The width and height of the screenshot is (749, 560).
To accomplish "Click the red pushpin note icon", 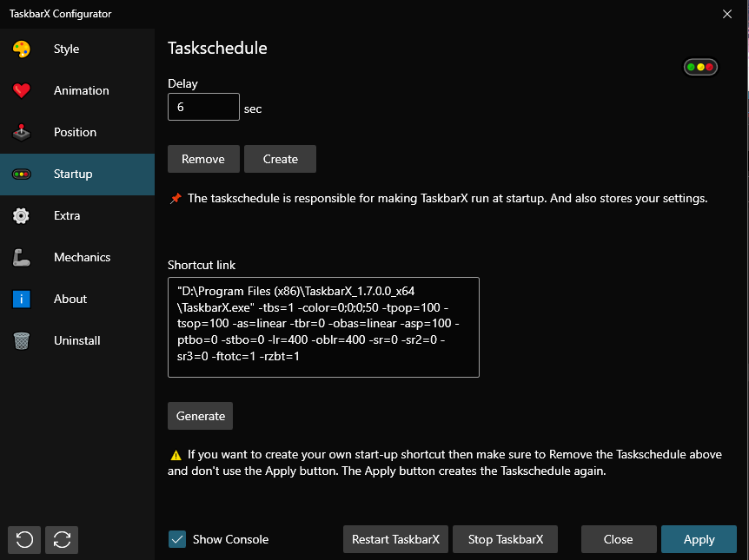I will [x=176, y=198].
